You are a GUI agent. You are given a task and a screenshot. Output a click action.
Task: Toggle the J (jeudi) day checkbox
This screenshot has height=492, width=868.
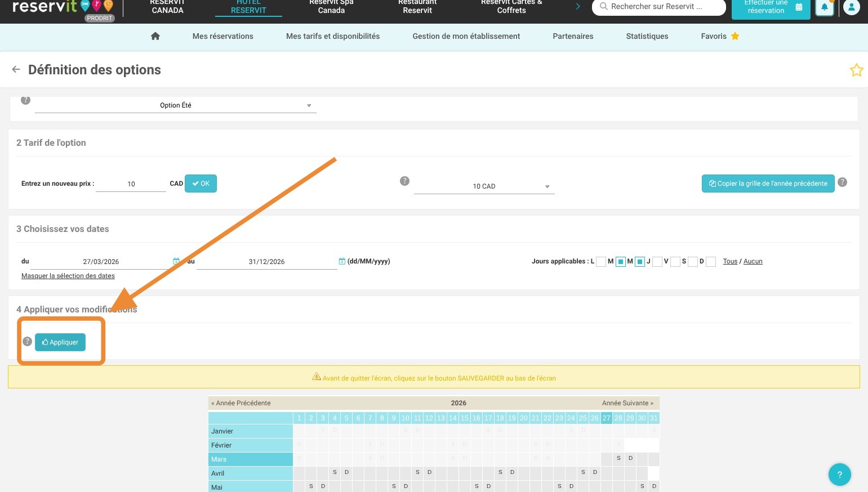657,261
